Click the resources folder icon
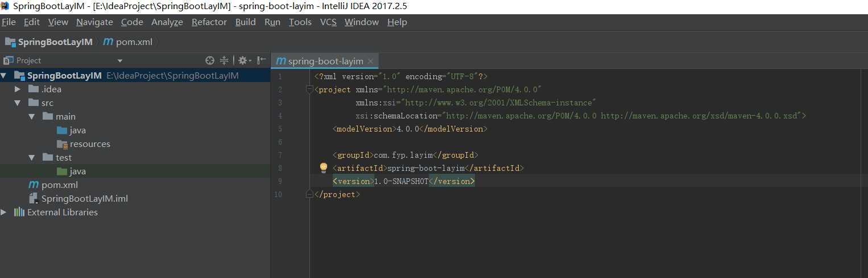The image size is (868, 278). coord(62,144)
